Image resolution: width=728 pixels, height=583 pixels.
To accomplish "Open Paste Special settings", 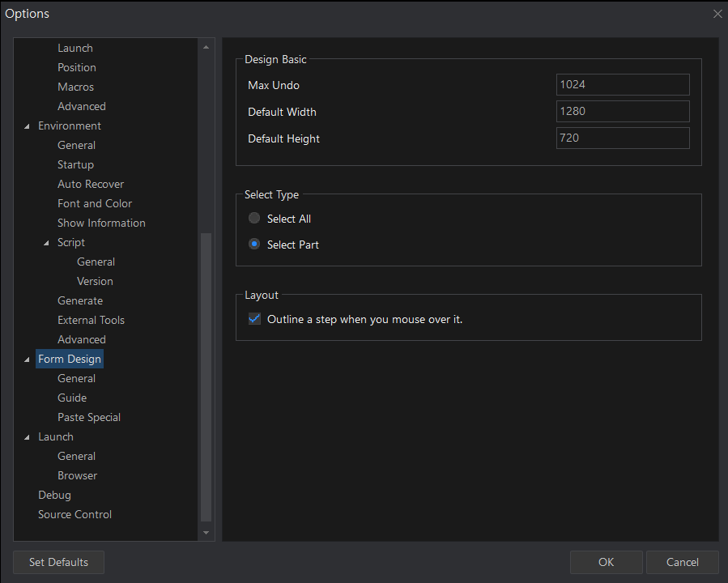I will point(89,417).
